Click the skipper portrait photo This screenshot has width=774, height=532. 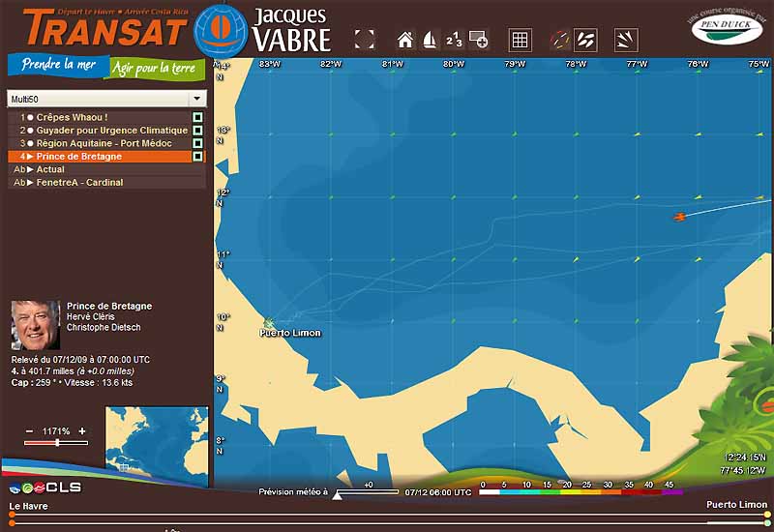35,325
